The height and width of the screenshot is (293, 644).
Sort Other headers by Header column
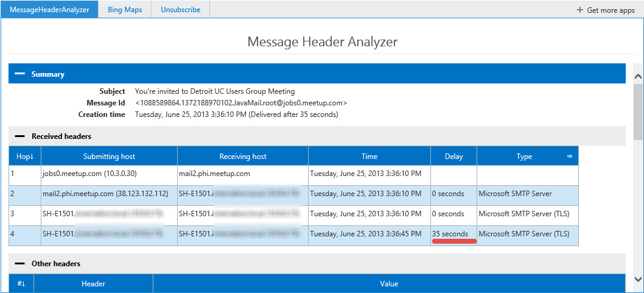(93, 283)
